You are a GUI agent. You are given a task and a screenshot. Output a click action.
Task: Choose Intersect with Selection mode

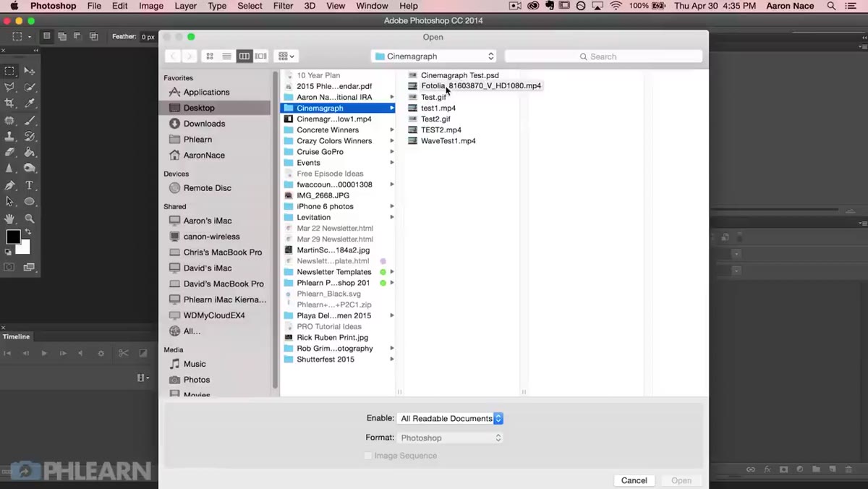click(94, 36)
